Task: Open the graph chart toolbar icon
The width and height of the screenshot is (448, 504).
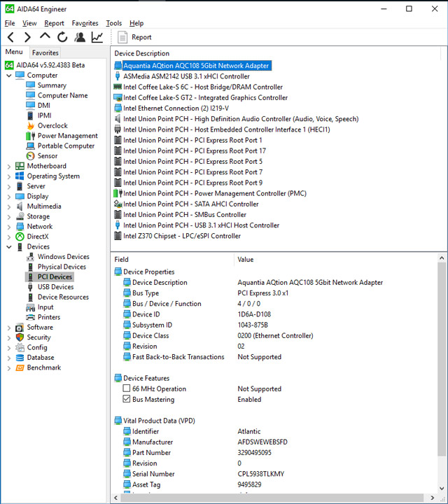Action: [97, 37]
